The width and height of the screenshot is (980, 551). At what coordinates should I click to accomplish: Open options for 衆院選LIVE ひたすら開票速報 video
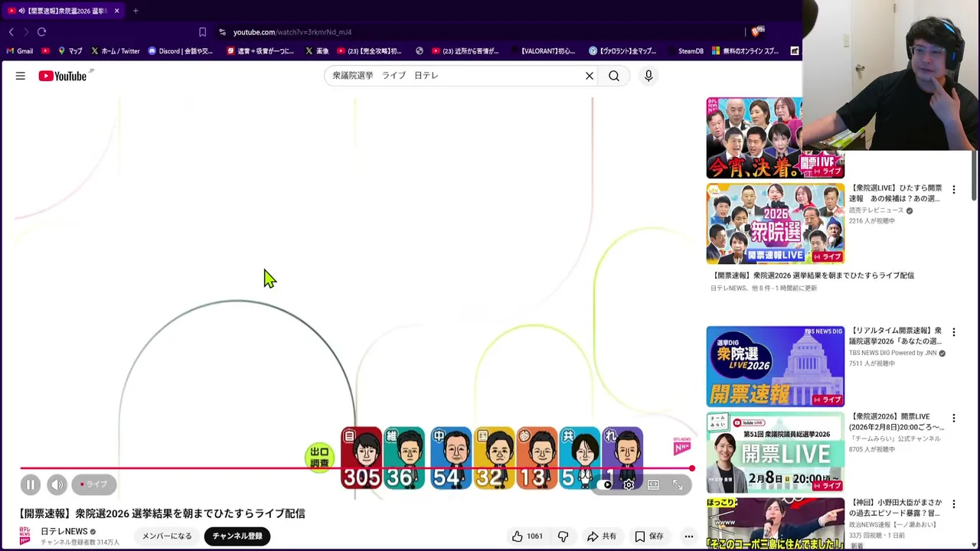click(x=953, y=190)
